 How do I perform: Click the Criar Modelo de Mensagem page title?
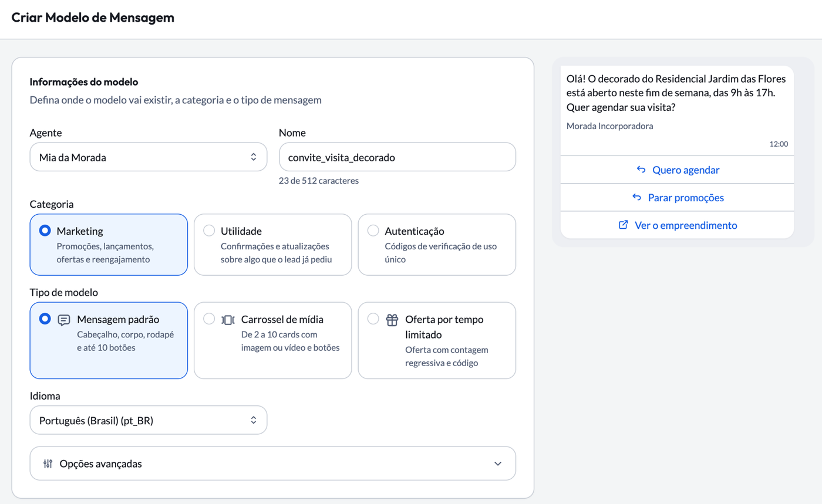coord(93,18)
